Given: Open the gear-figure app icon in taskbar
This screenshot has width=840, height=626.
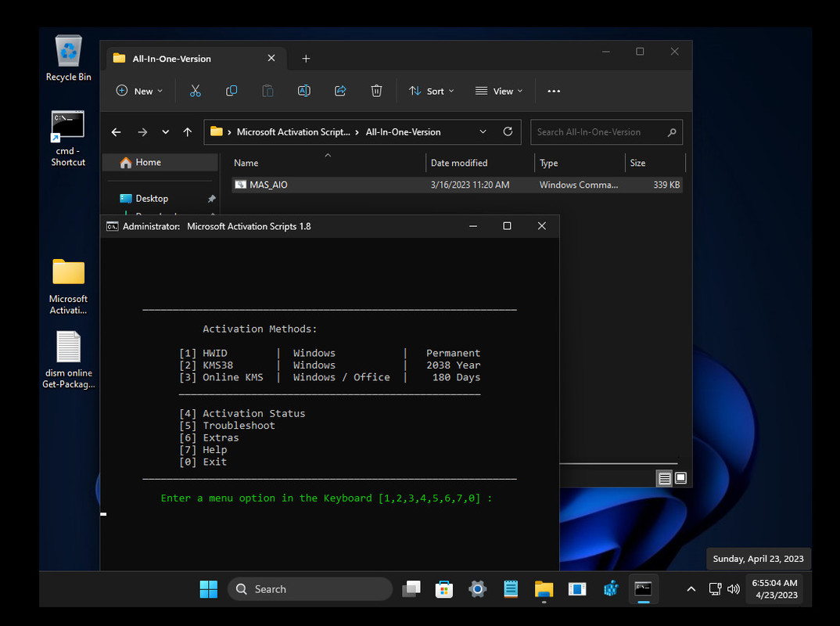Looking at the screenshot, I should (610, 589).
